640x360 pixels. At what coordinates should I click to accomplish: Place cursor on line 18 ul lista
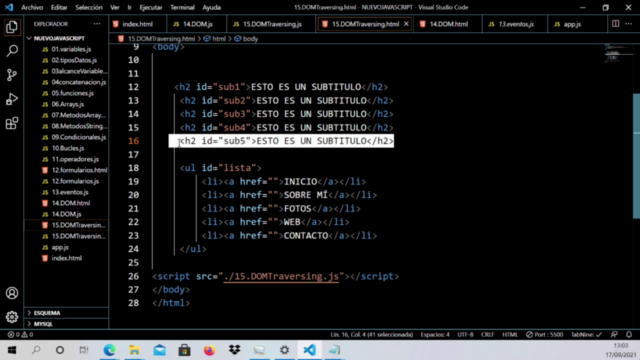point(221,168)
